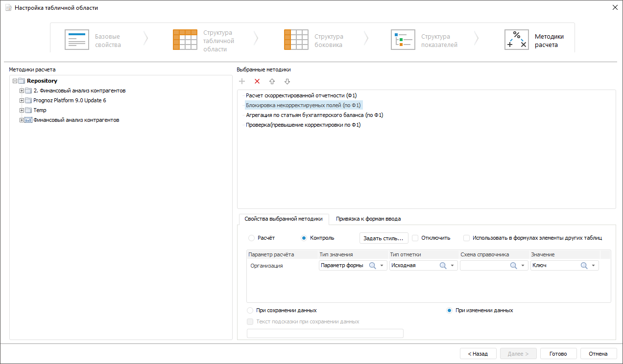Click the Параметр расчёта column header

[282, 254]
